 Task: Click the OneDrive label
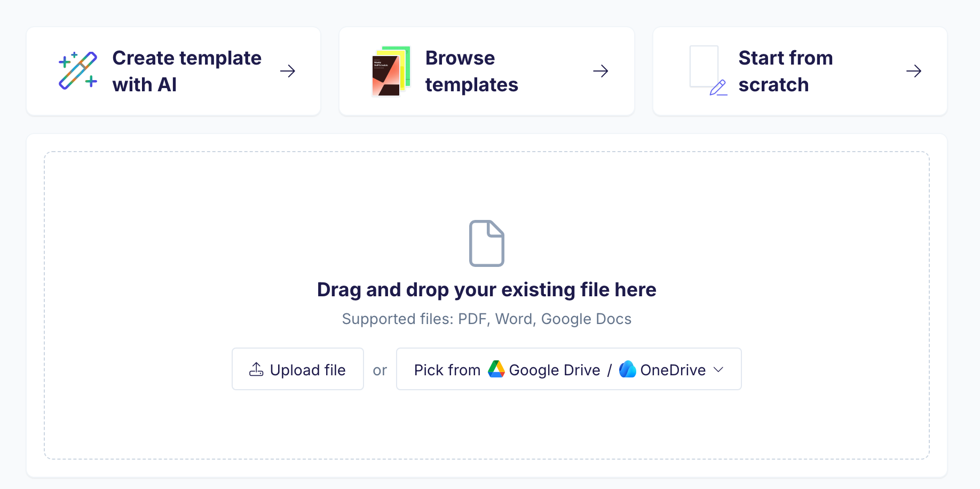pos(673,370)
